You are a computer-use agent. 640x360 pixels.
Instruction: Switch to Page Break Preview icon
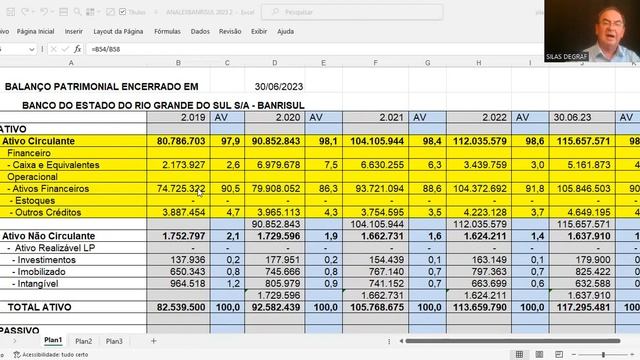coord(559,355)
